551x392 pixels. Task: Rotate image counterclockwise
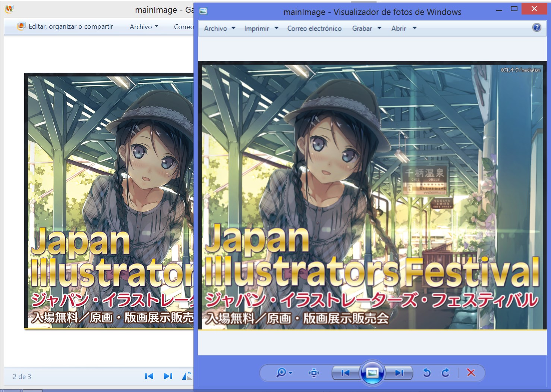[x=427, y=373]
